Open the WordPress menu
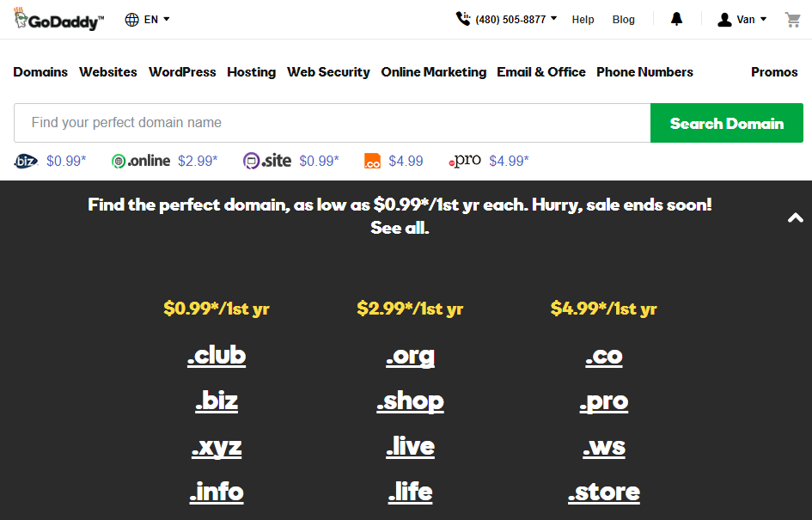Screen dimensions: 812x520 pyautogui.click(x=182, y=72)
